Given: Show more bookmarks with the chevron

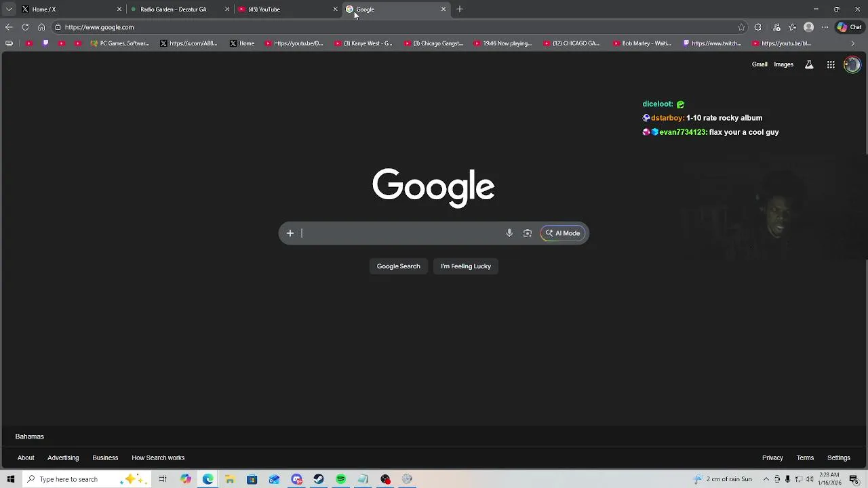Looking at the screenshot, I should [x=853, y=43].
